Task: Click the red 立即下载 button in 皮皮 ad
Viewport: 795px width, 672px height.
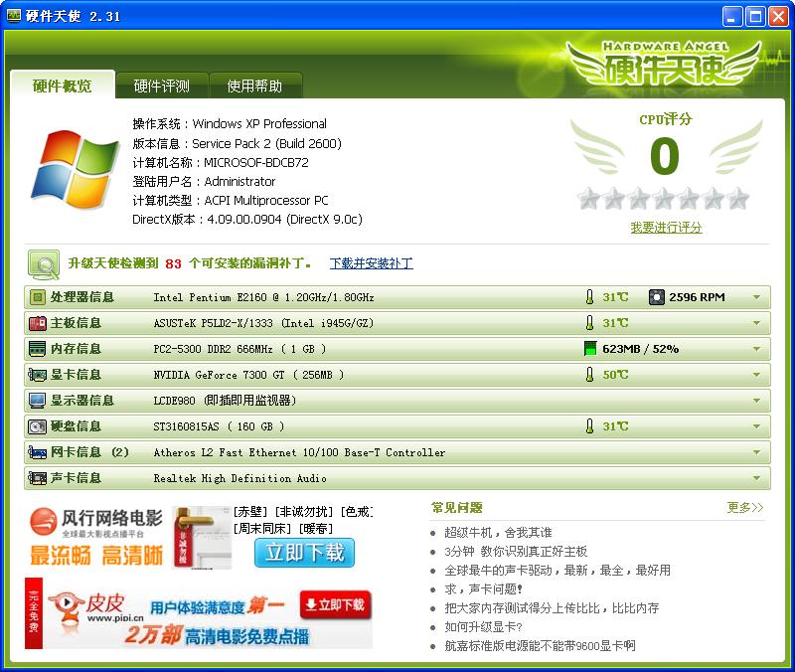Action: 336,604
